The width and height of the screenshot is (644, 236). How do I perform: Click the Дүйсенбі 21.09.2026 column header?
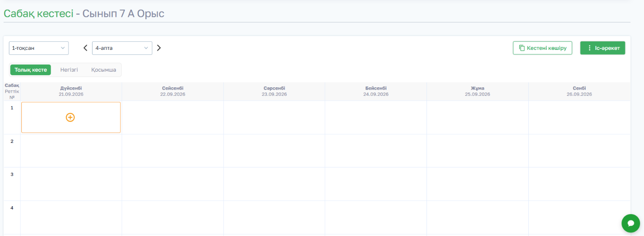(x=71, y=91)
